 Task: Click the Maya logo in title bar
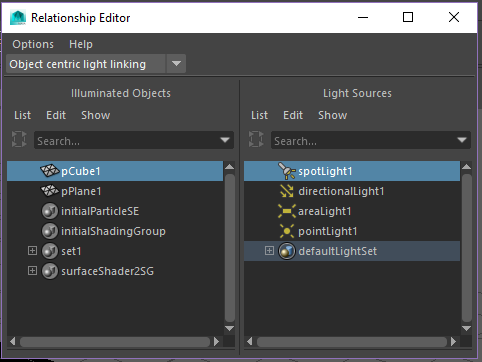(18, 17)
